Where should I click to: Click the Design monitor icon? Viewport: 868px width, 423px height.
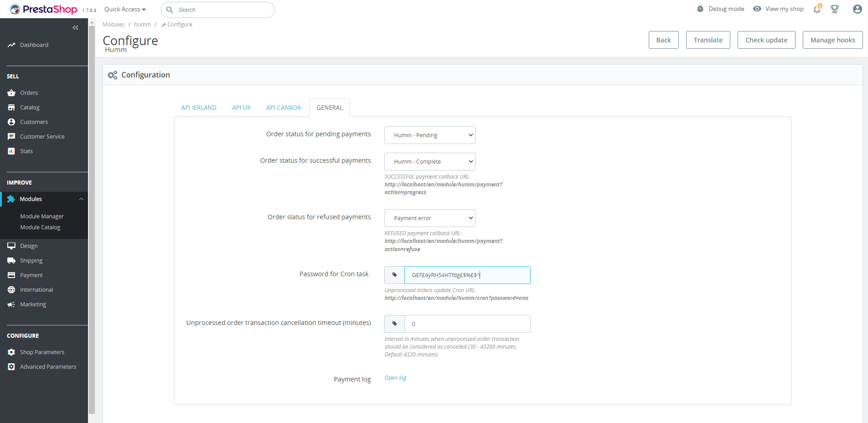click(11, 246)
